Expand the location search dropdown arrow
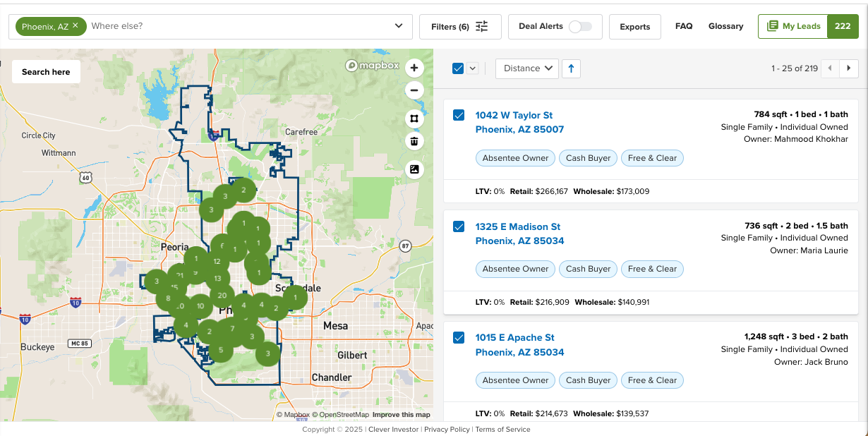 click(399, 26)
